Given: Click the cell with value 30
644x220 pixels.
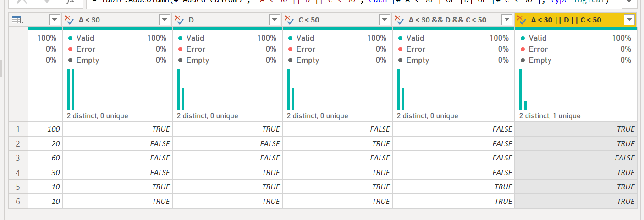Looking at the screenshot, I should click(x=45, y=172).
